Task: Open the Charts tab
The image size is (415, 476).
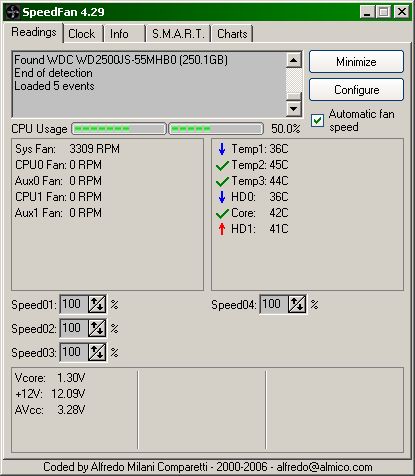Action: click(x=232, y=34)
